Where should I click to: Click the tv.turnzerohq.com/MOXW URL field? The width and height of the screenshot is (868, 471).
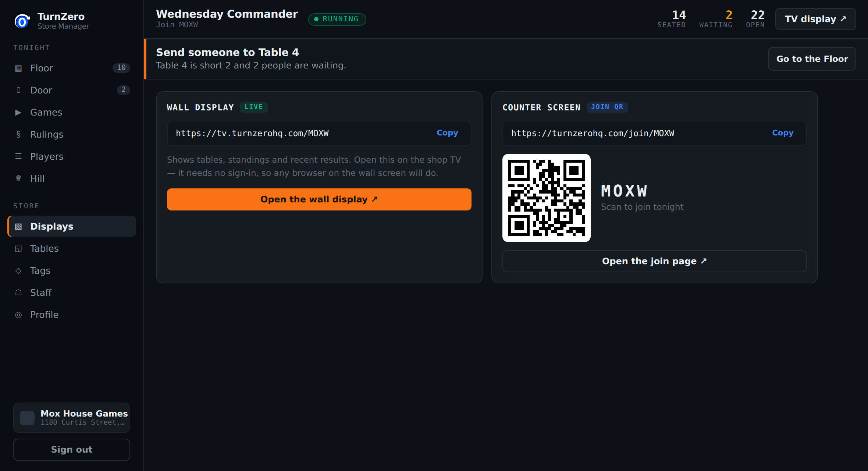(x=319, y=133)
